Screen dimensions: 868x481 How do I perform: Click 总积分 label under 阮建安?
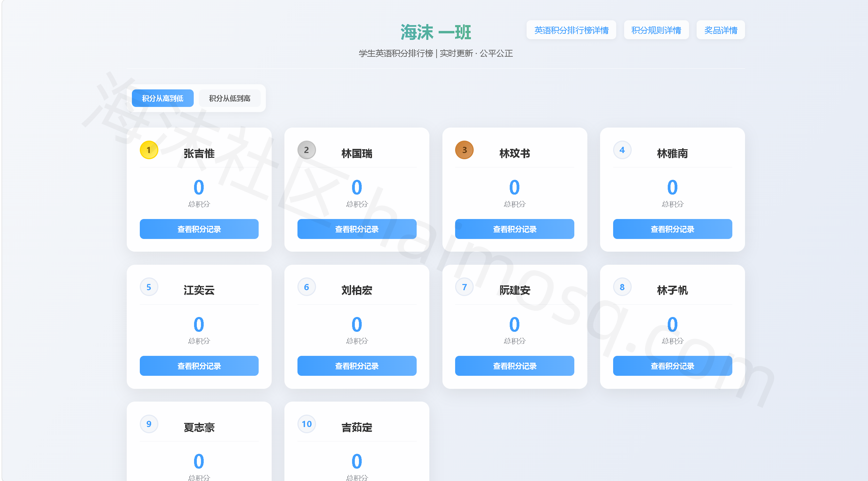[515, 341]
